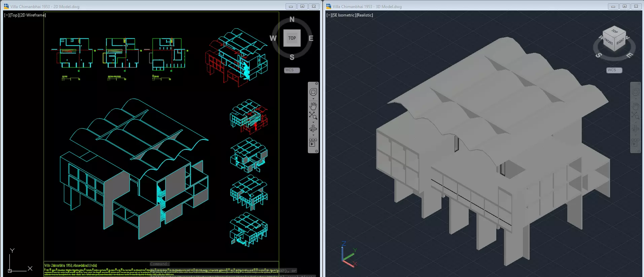Click compass S on the 3D ViewCube ring

click(x=599, y=55)
